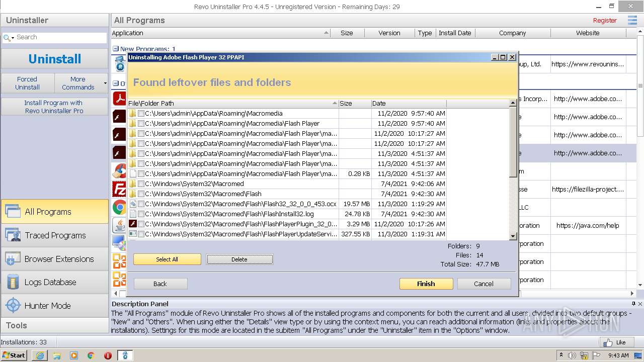
Task: Open Browser Extensions view
Action: click(x=54, y=259)
